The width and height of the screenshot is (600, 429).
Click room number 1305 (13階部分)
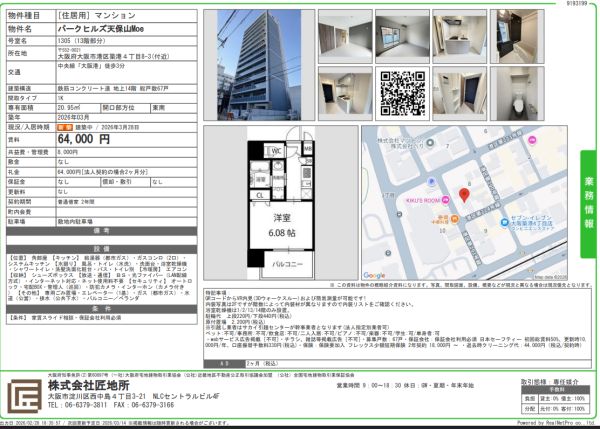click(x=81, y=41)
